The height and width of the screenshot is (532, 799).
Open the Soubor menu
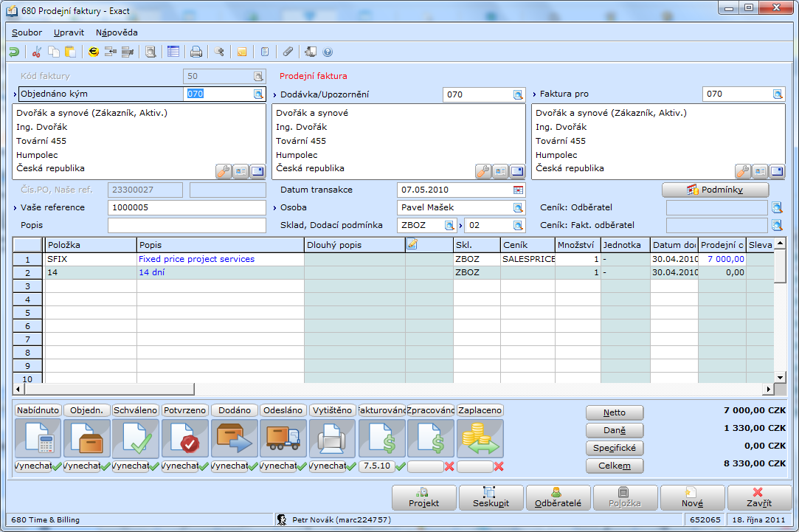(x=27, y=32)
